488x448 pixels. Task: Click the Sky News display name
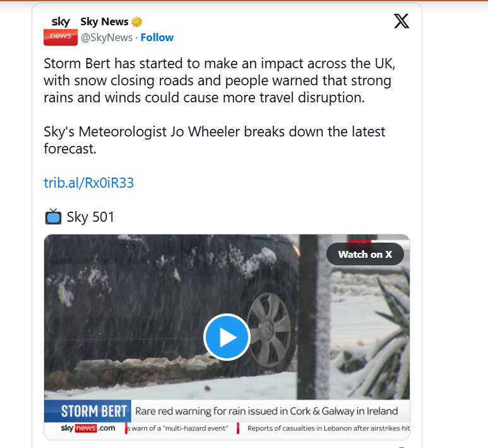pyautogui.click(x=104, y=22)
